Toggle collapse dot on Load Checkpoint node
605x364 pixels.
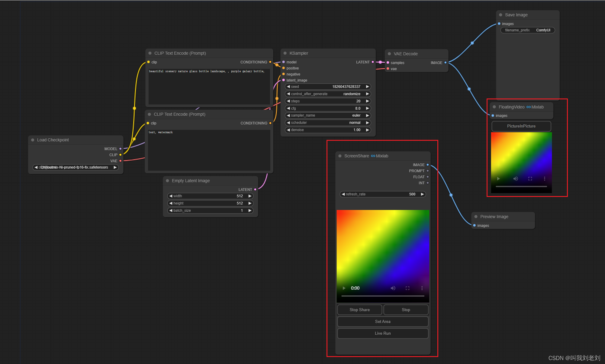tap(33, 140)
